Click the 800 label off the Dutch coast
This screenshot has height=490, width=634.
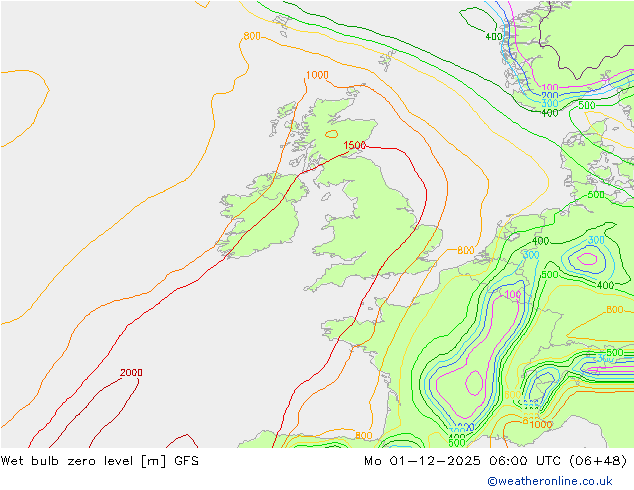465,250
